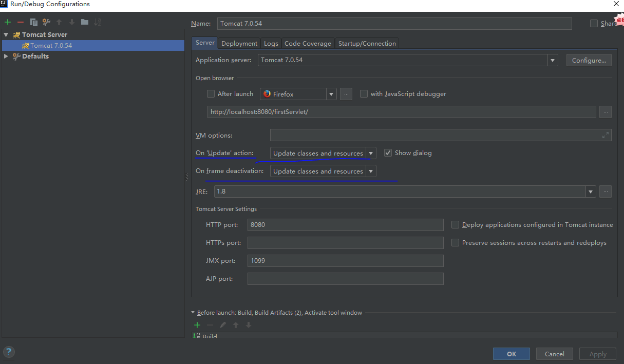
Task: Click the Name field containing Tomcat 7.0.54
Action: click(394, 24)
